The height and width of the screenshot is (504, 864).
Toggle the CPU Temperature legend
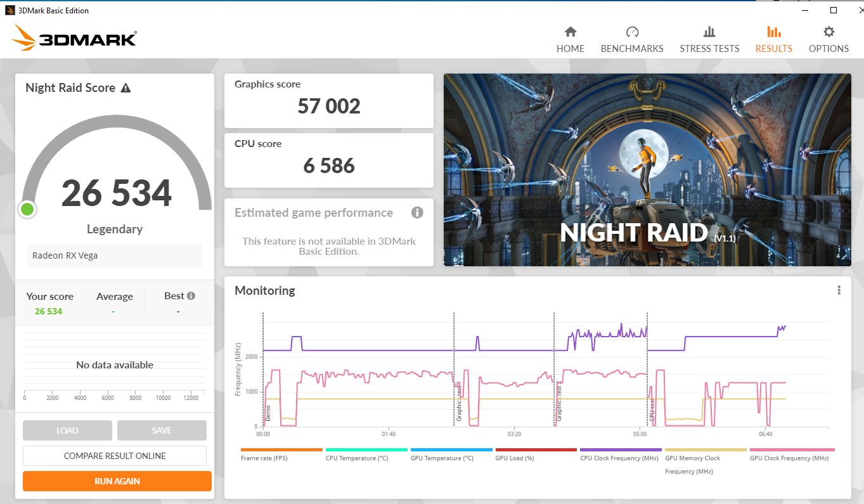pos(366,455)
